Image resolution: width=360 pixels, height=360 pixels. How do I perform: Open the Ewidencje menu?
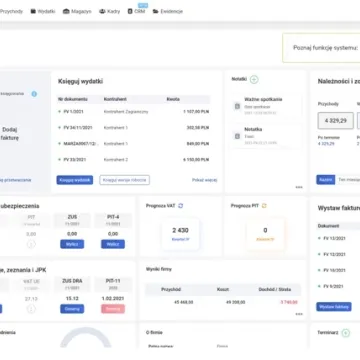[168, 11]
